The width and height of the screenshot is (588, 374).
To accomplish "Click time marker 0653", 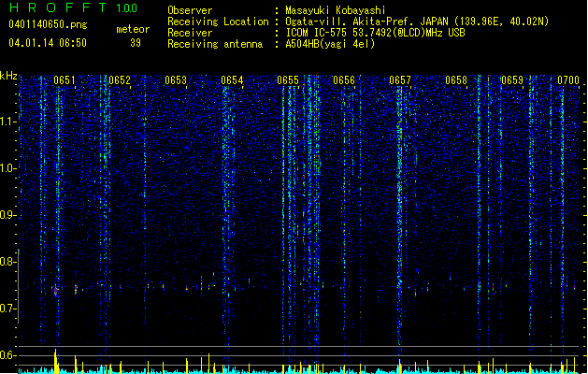I will click(176, 80).
